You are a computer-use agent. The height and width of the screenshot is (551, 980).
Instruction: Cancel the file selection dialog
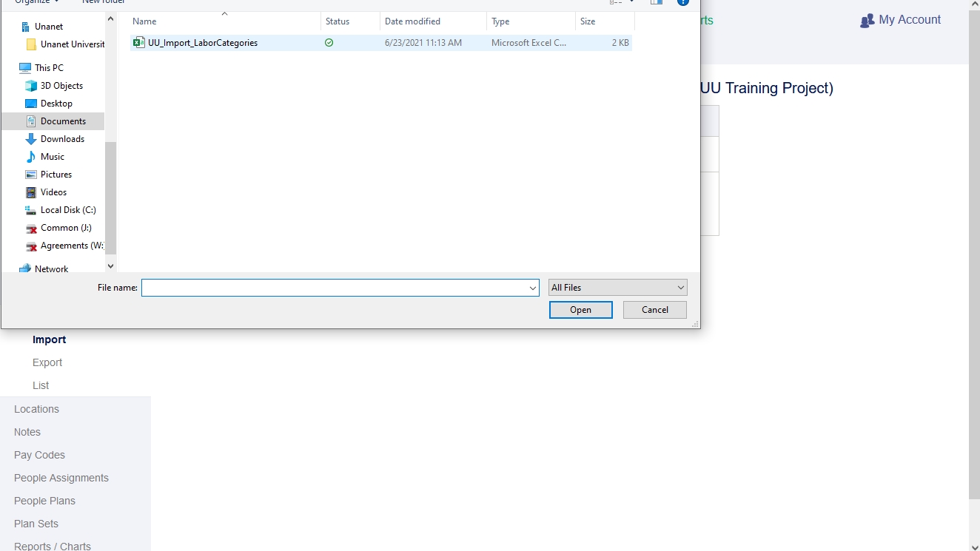(x=654, y=310)
